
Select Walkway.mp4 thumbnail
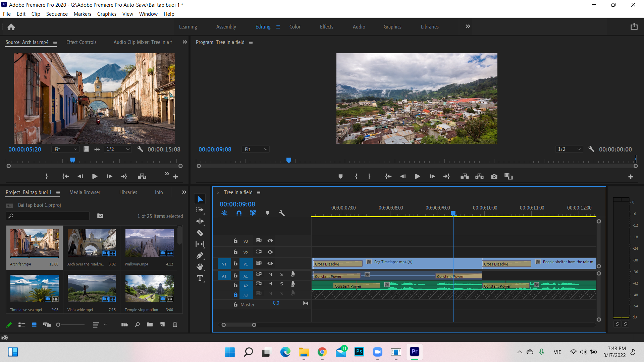tap(149, 243)
